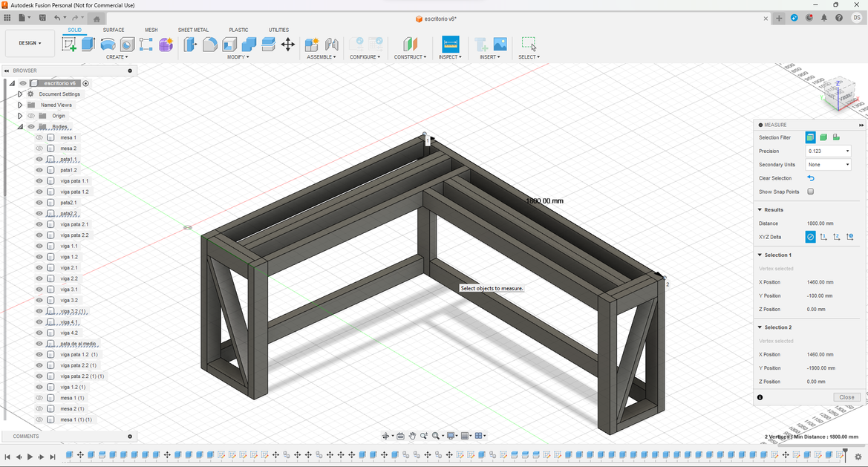868x467 pixels.
Task: Click the Create Sketch tool icon
Action: pos(69,45)
